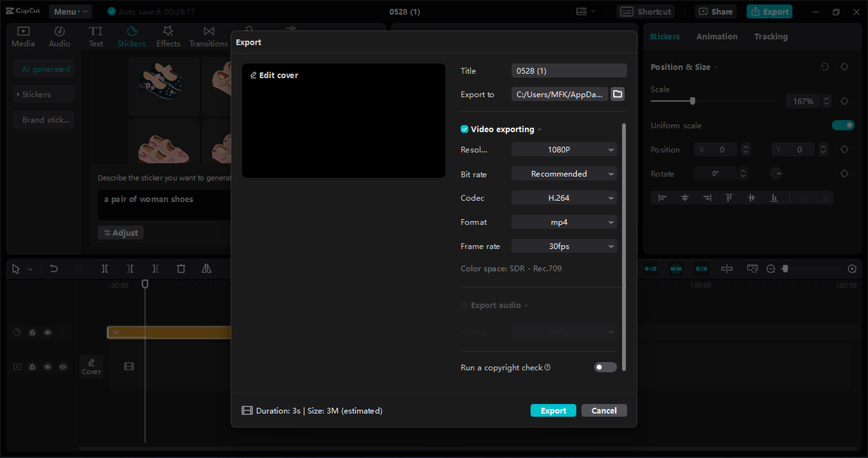The width and height of the screenshot is (868, 458).
Task: Click the Title input field
Action: coord(569,71)
